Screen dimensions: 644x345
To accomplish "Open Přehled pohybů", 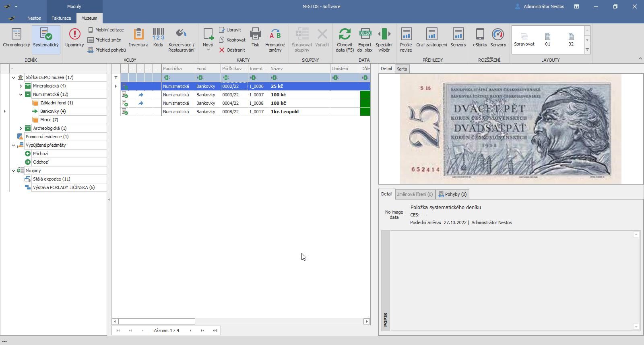I will [107, 50].
